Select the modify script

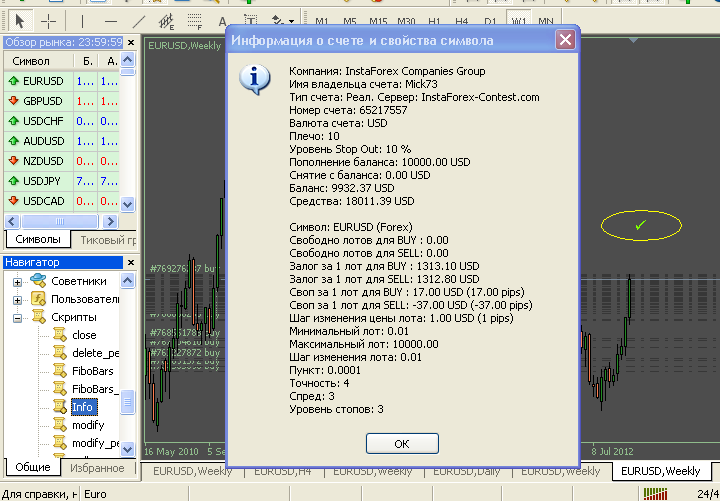88,425
